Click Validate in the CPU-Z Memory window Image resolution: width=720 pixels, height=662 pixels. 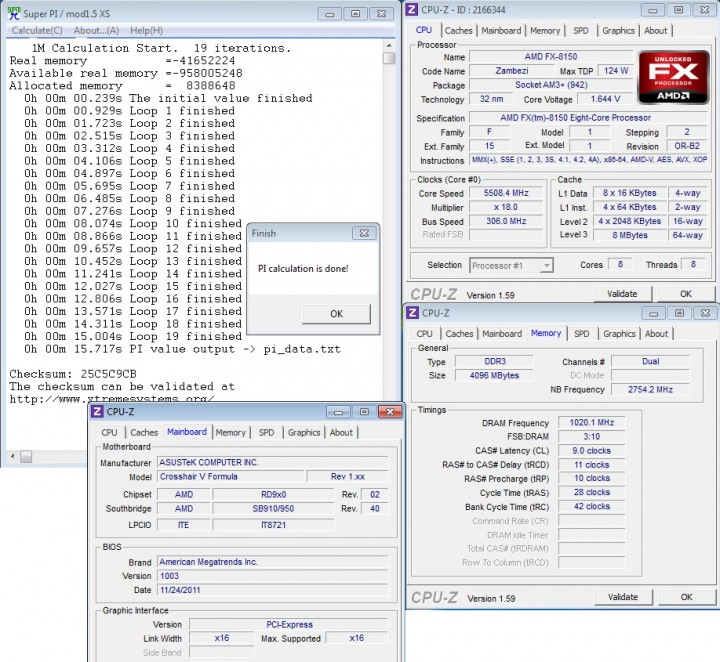click(623, 597)
